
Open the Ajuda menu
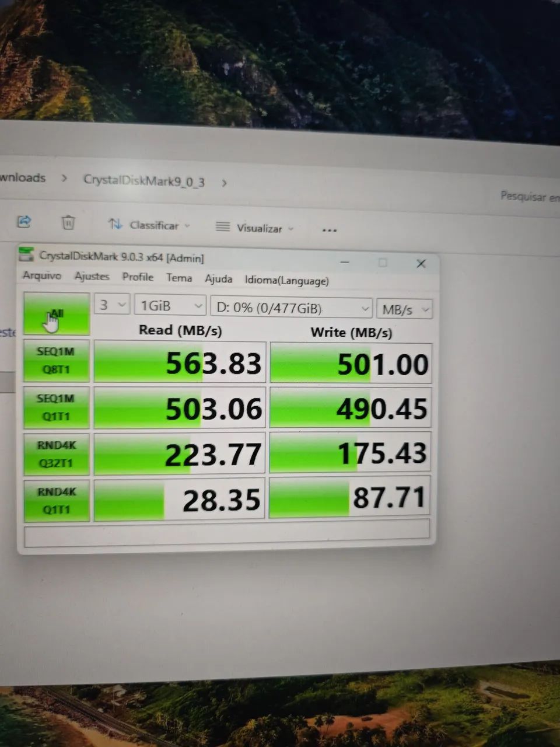tap(219, 279)
